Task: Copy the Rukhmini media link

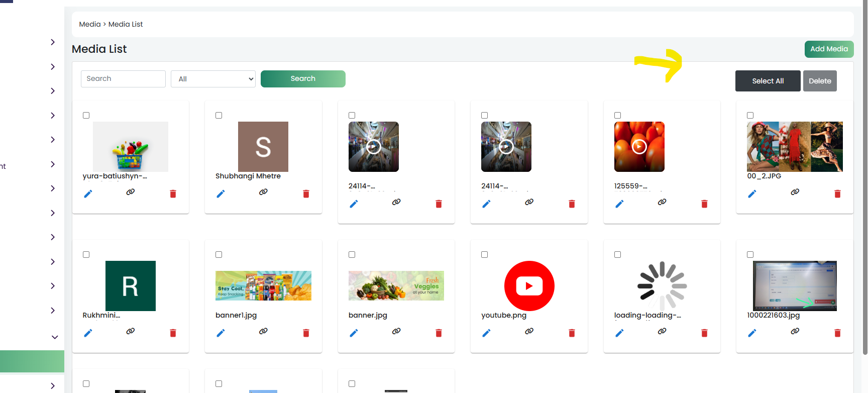Action: click(x=131, y=331)
